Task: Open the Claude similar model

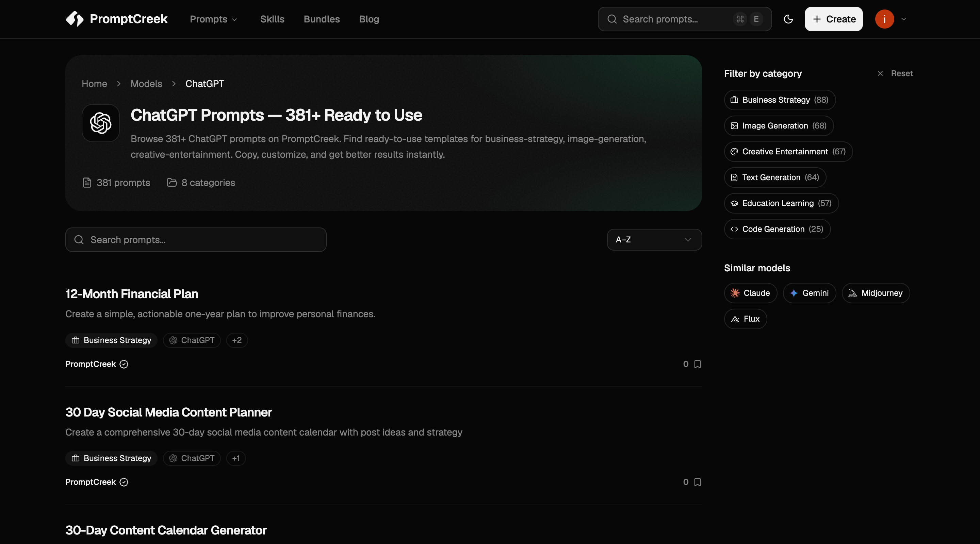Action: (751, 293)
